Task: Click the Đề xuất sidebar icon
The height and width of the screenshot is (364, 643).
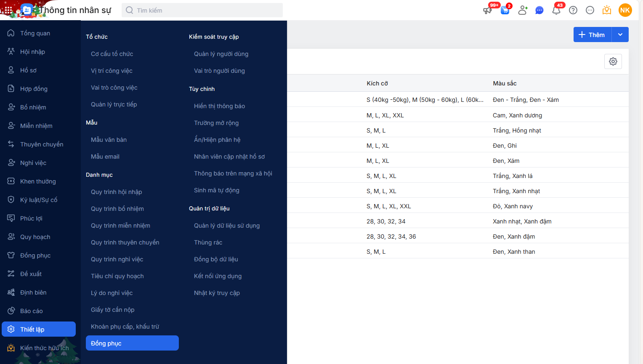Action: (x=11, y=274)
